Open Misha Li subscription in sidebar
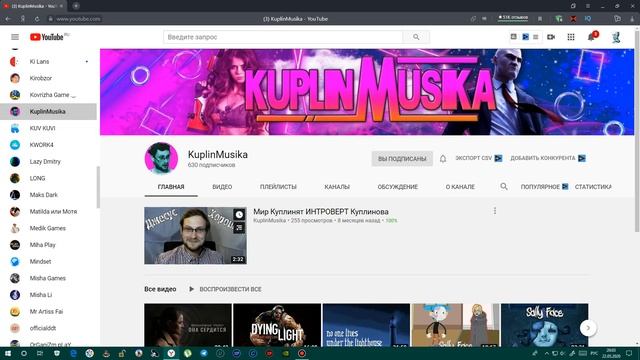Viewport: 640px width, 360px height. [48, 295]
